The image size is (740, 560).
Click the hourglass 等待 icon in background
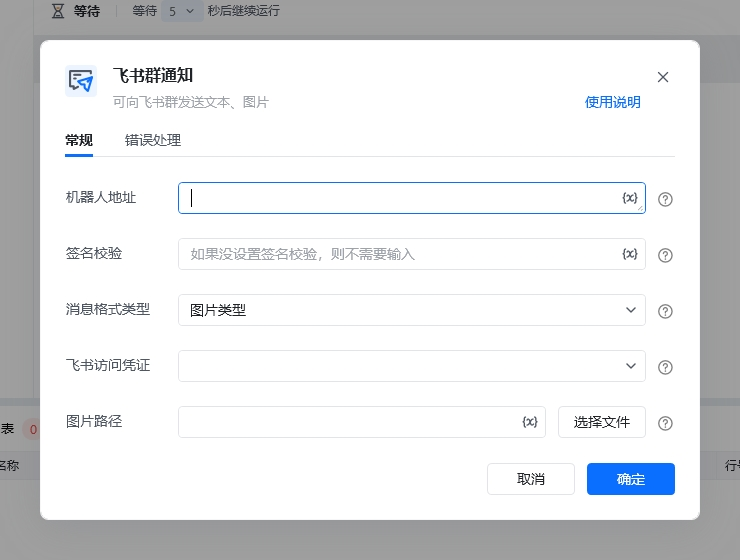point(58,11)
